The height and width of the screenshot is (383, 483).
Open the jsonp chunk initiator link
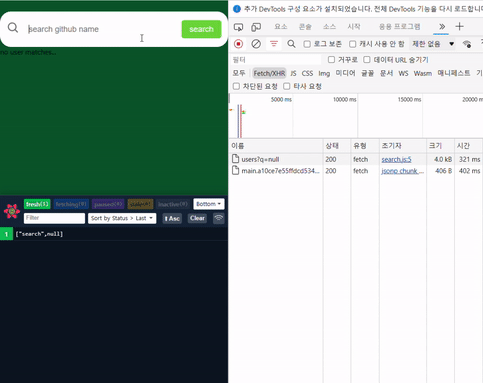[403, 171]
